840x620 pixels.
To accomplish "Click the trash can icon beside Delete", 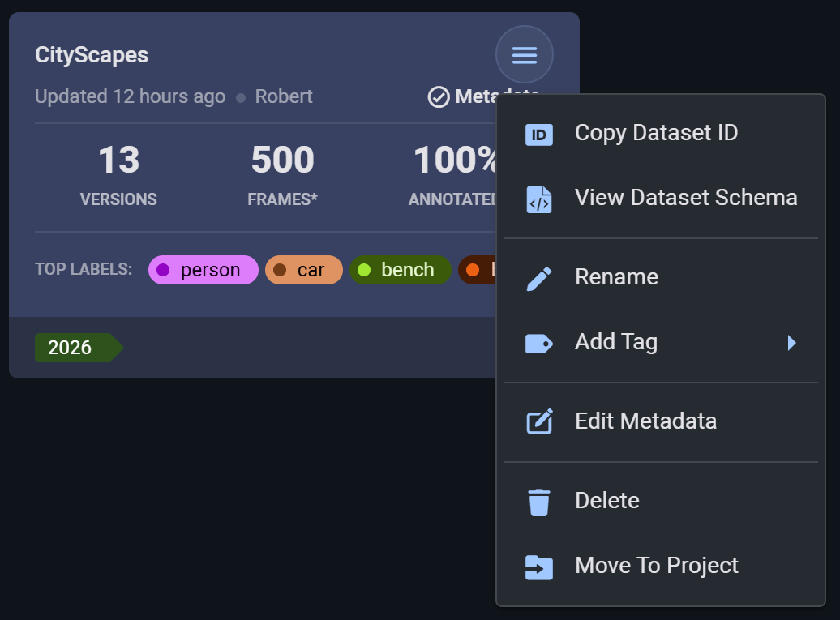I will click(x=538, y=502).
